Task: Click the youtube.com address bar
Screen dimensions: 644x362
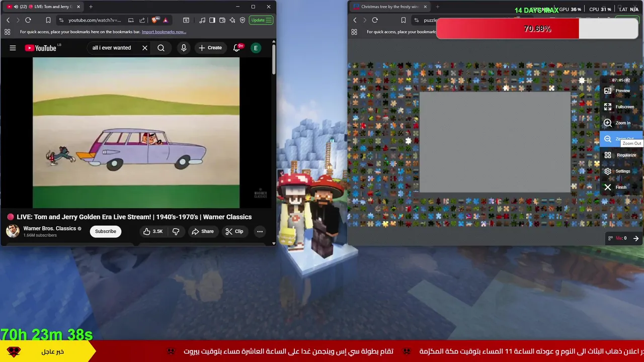Action: click(95, 20)
